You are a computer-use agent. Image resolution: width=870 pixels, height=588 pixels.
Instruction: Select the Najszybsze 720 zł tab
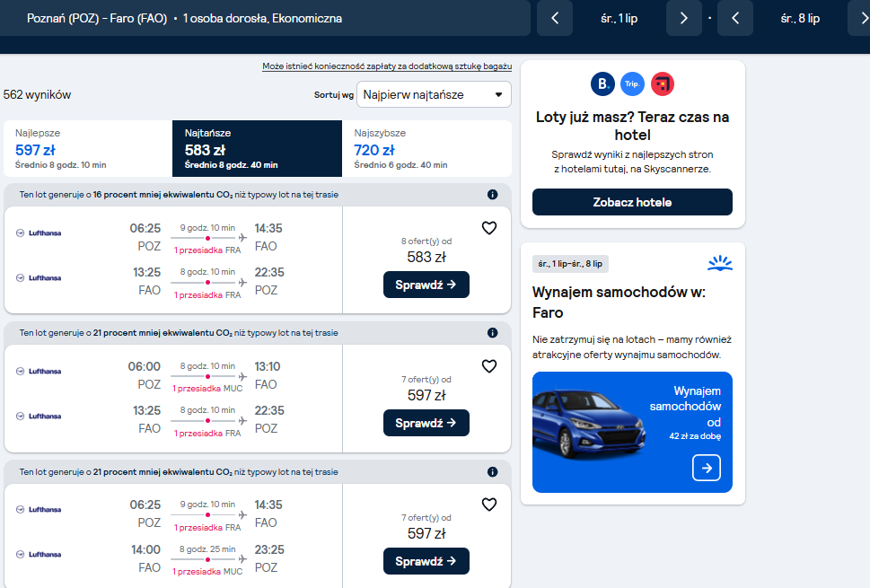tap(426, 149)
